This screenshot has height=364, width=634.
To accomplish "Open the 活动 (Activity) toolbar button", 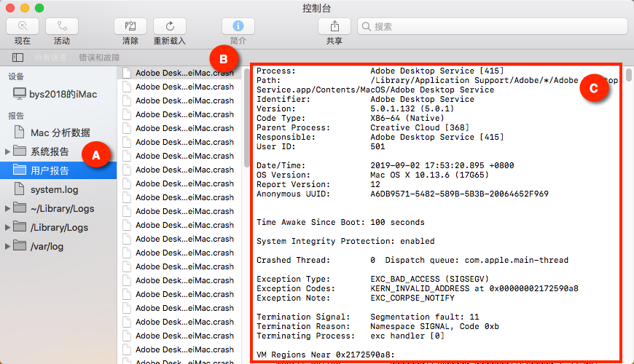I will 62,27.
